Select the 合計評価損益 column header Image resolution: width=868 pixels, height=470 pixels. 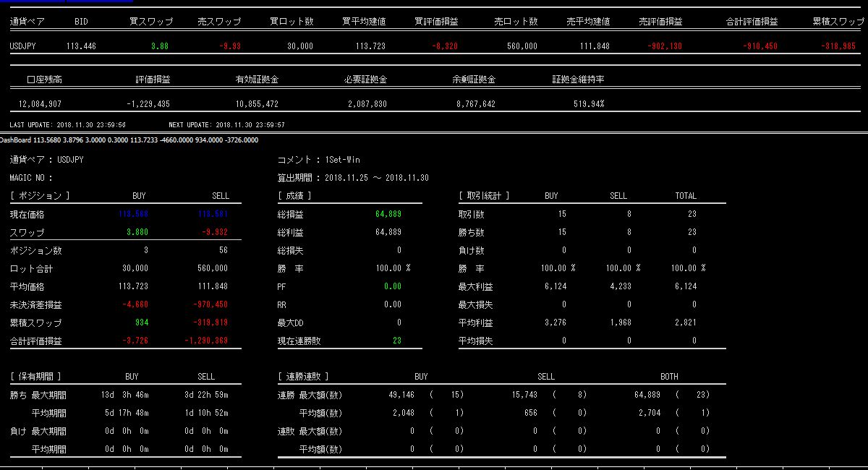752,22
